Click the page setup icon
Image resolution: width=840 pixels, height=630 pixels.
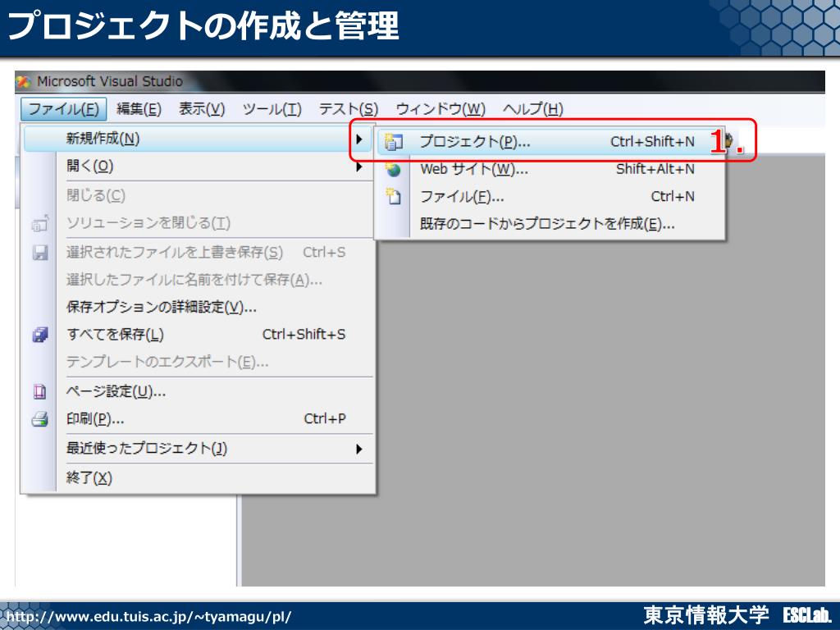tap(40, 391)
